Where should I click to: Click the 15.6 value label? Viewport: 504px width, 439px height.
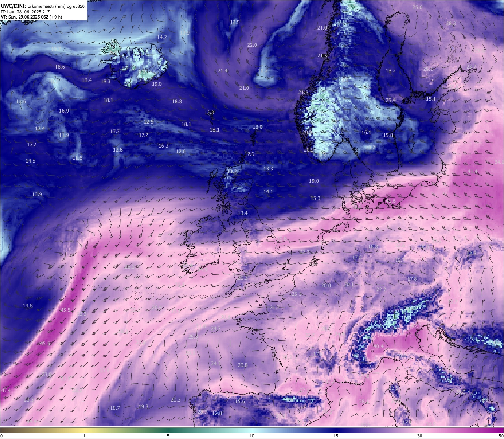click(x=240, y=402)
